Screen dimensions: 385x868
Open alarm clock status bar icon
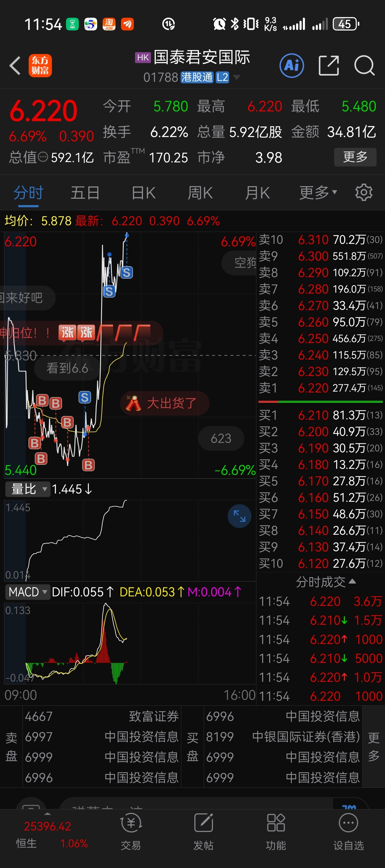tap(219, 24)
